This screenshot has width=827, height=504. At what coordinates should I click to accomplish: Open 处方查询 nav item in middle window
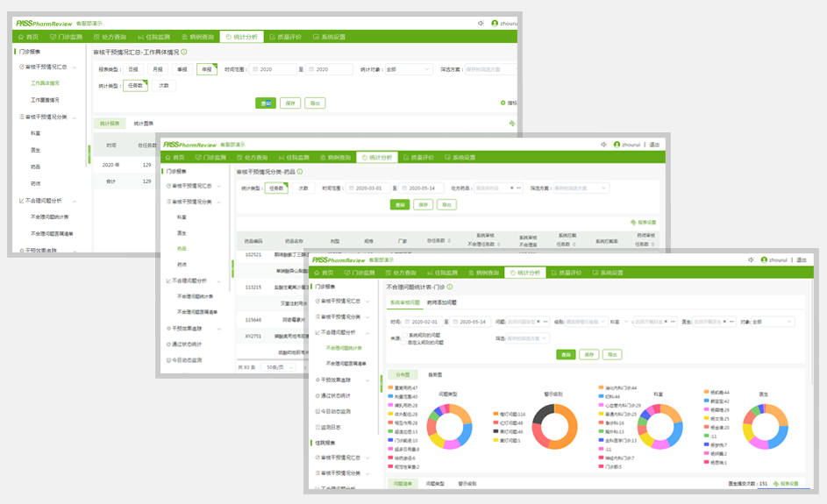tap(252, 158)
